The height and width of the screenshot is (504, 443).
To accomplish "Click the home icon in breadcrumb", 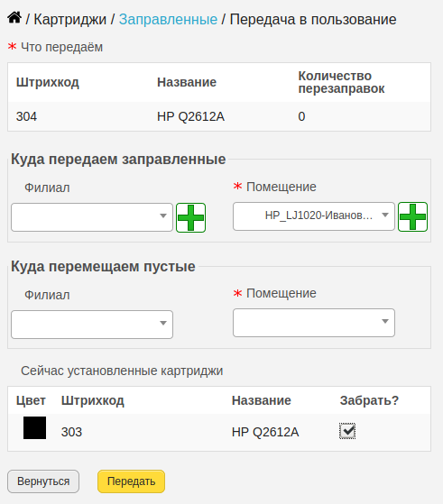I will (x=14, y=18).
